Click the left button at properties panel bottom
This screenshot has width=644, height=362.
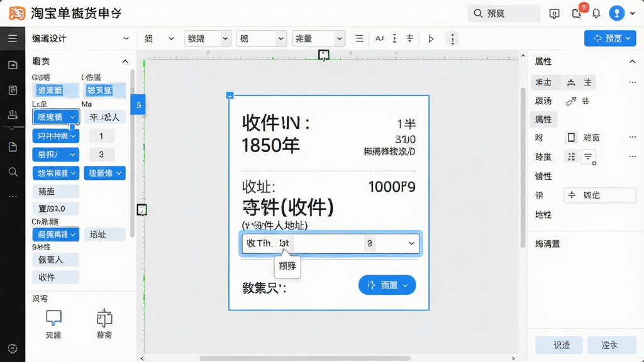[x=559, y=345]
